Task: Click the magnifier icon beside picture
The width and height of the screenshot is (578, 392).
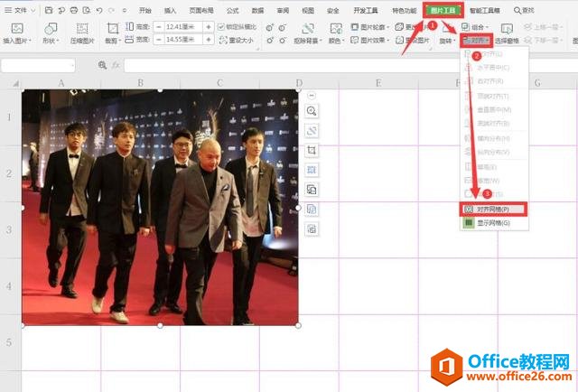Action: tap(312, 111)
